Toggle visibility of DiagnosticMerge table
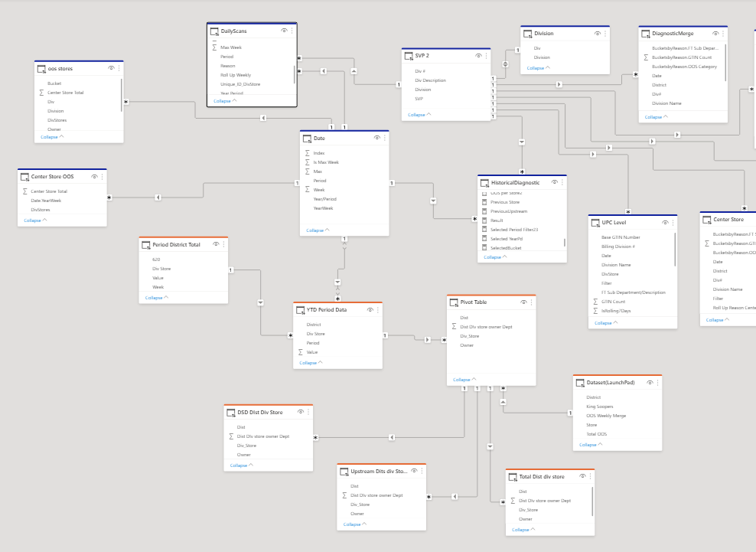This screenshot has width=756, height=552. (x=715, y=33)
